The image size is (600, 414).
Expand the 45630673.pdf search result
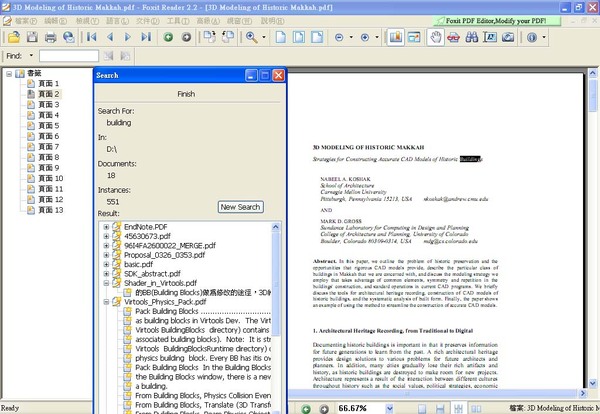106,236
